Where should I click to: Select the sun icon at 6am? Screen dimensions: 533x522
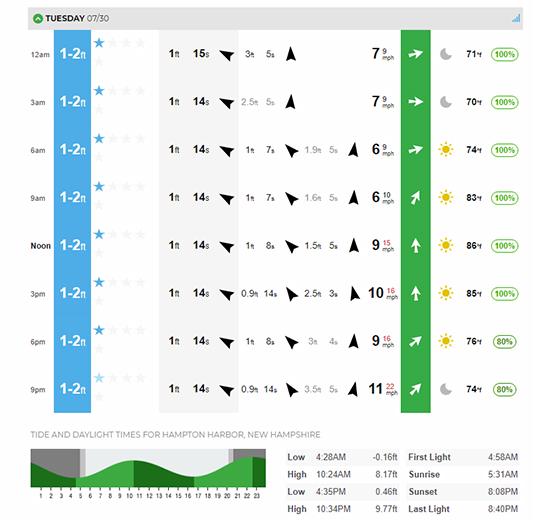click(x=446, y=150)
